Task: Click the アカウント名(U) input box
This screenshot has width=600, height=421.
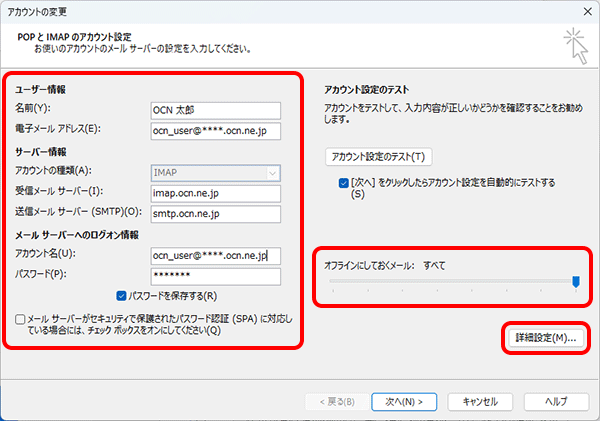Action: tap(216, 255)
